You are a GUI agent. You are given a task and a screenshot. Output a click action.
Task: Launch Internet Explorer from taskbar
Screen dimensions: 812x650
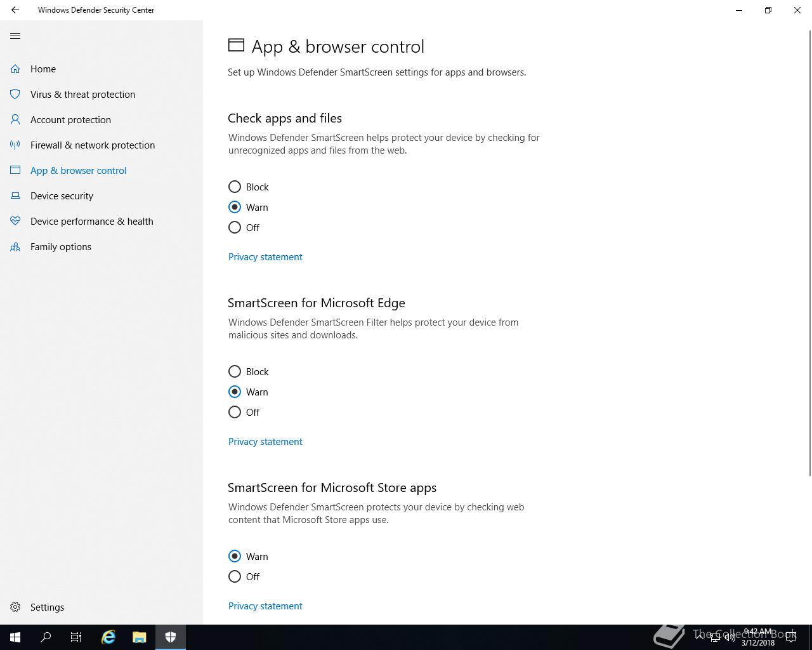pos(108,637)
